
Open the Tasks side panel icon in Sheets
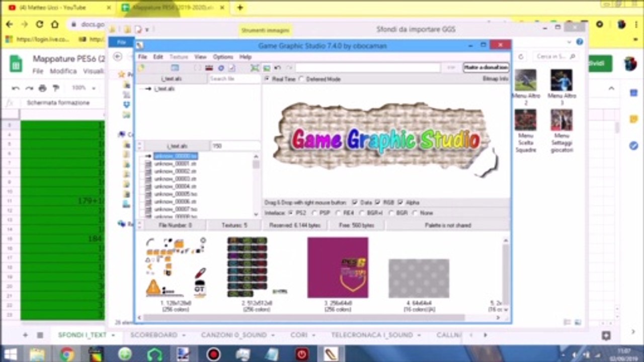tap(633, 145)
